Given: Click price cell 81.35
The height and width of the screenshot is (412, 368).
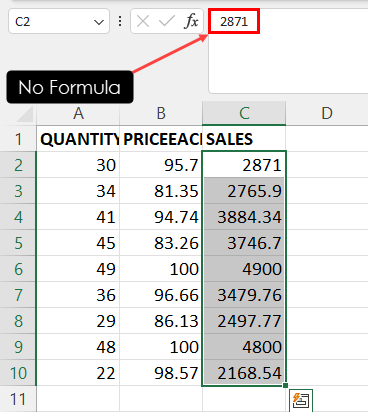Looking at the screenshot, I should 161,191.
